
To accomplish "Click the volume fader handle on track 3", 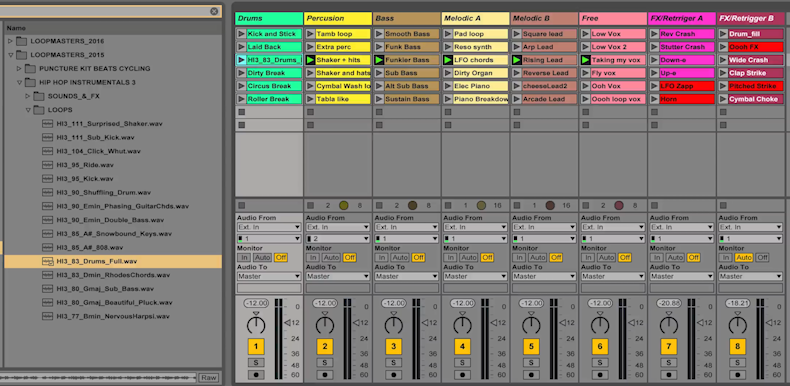I will tap(425, 323).
